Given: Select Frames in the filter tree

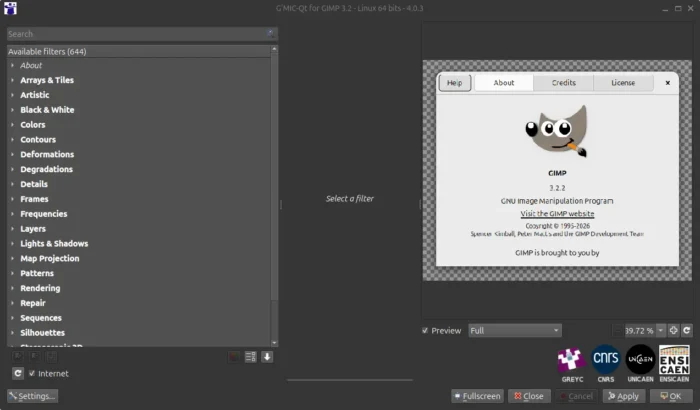Looking at the screenshot, I should (34, 199).
